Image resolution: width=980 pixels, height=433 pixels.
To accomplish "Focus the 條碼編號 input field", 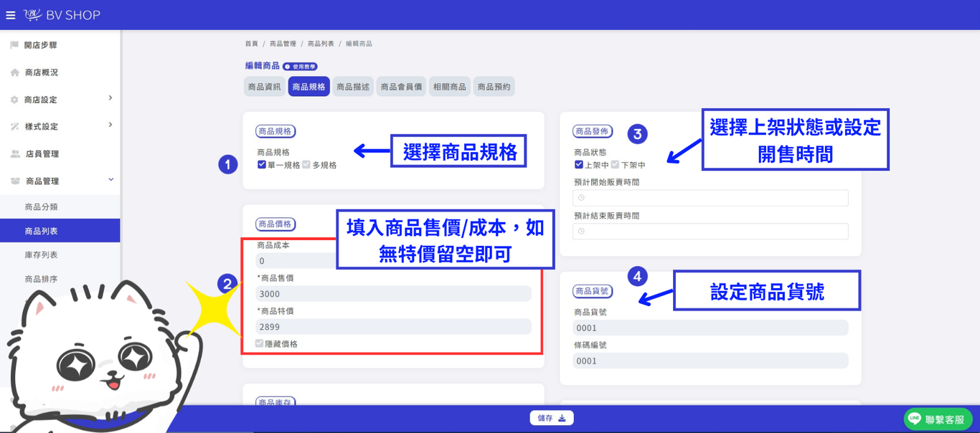I will pos(710,361).
